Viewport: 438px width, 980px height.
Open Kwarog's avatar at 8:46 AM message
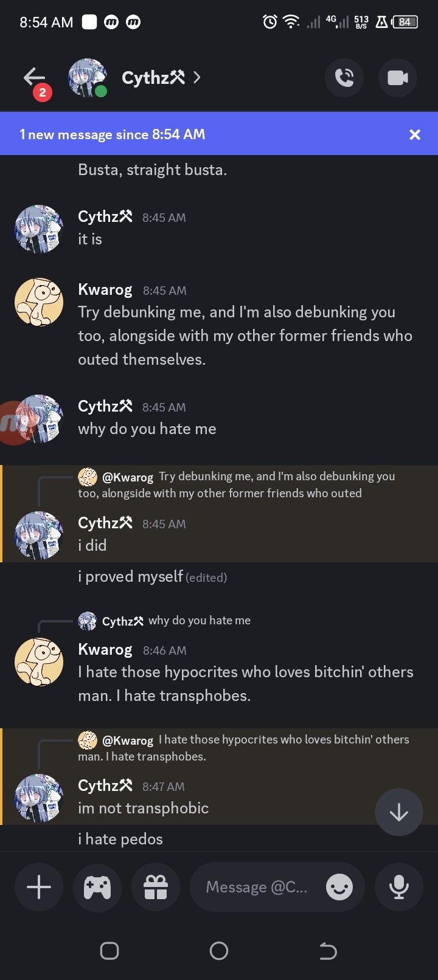tap(39, 662)
